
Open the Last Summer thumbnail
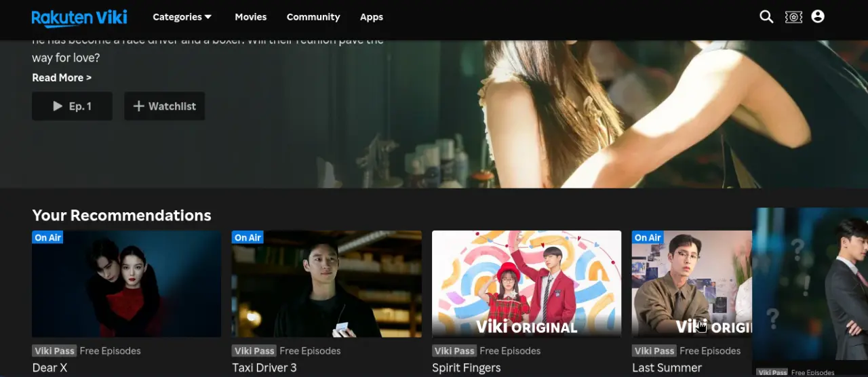[692, 284]
